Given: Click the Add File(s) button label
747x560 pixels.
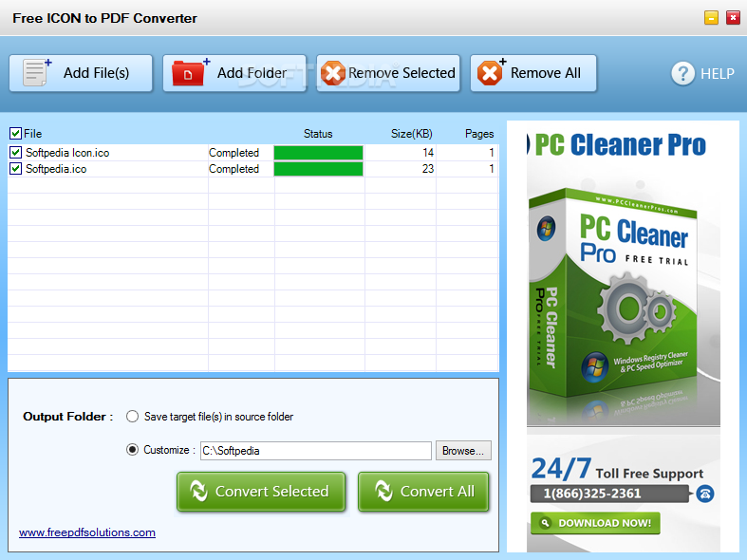Looking at the screenshot, I should click(x=96, y=73).
